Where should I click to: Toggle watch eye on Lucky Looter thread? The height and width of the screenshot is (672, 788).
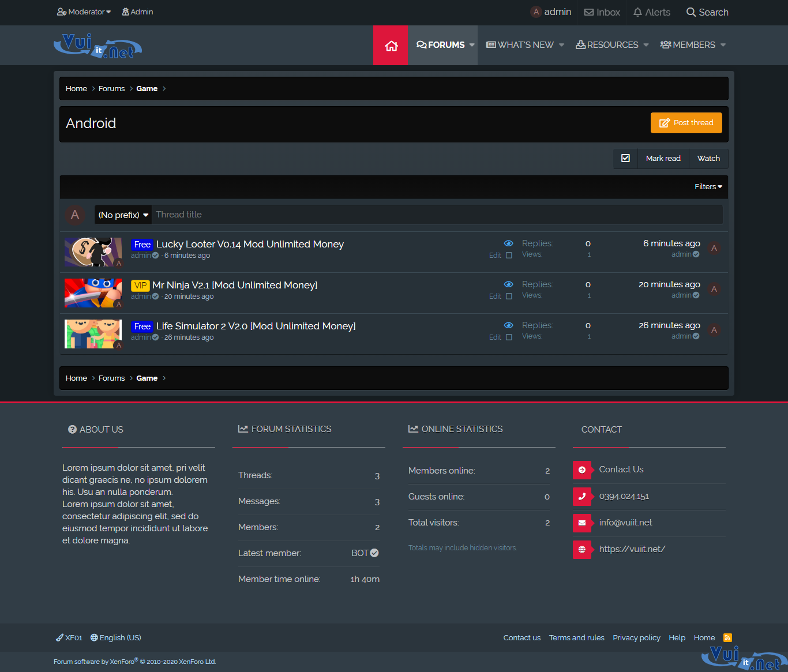(508, 243)
